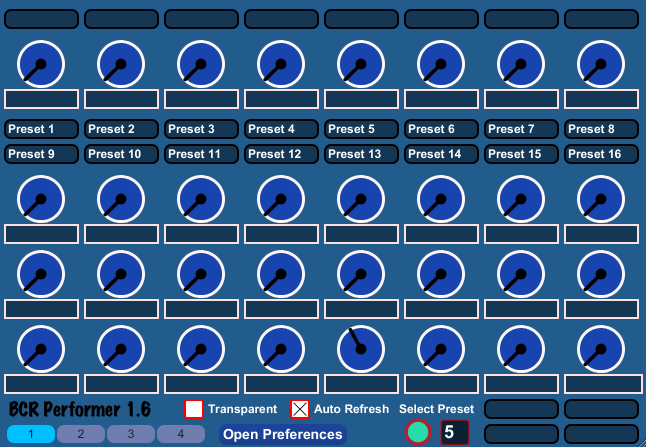The width and height of the screenshot is (646, 447).
Task: Click the first knob in the top row
Action: 41,64
